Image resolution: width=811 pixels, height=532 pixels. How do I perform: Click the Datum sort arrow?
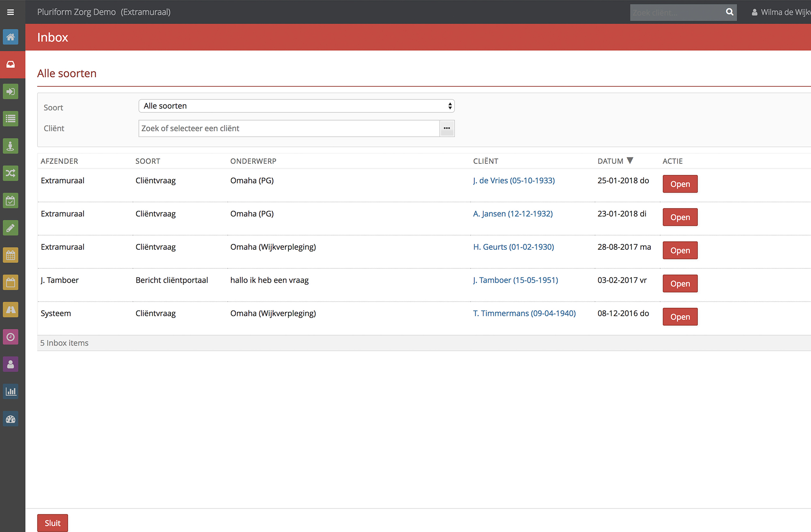(x=630, y=161)
